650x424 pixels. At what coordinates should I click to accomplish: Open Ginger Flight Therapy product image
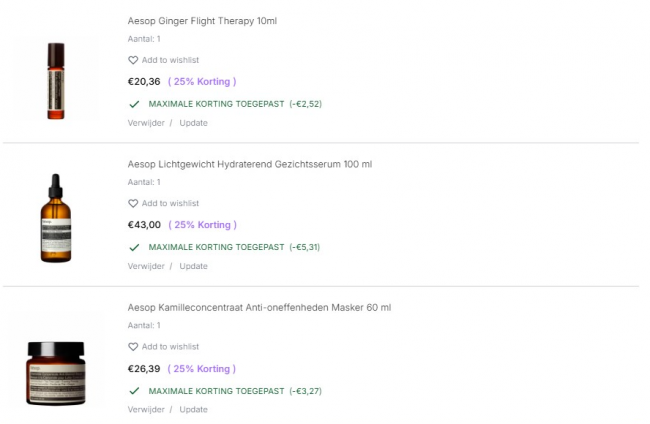coord(55,80)
